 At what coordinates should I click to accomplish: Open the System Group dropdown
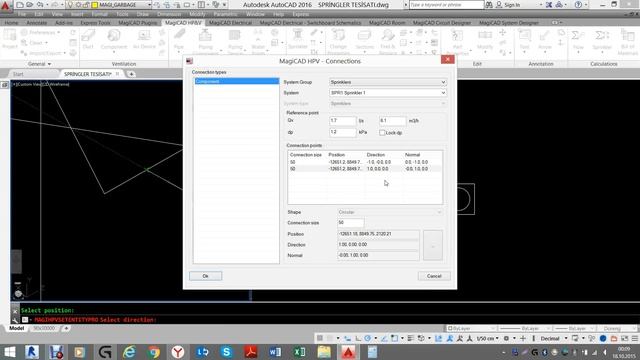(x=388, y=82)
